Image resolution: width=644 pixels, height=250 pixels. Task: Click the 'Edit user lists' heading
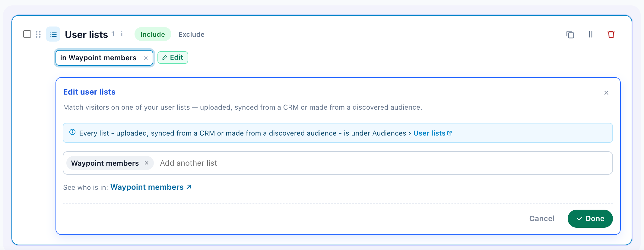[x=89, y=92]
